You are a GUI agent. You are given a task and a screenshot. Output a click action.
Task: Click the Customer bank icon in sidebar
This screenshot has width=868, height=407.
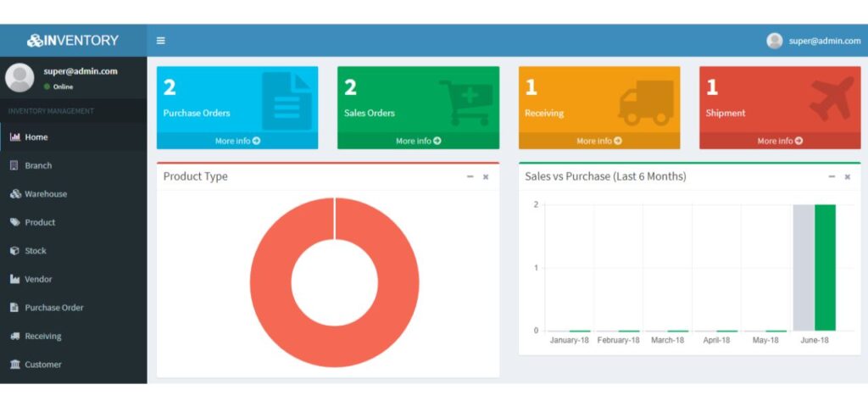[14, 365]
